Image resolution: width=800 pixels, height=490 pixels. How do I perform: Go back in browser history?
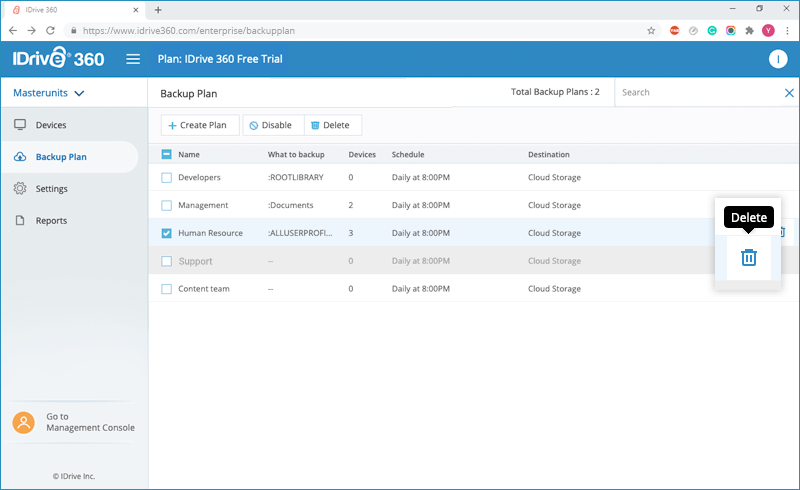click(x=13, y=31)
